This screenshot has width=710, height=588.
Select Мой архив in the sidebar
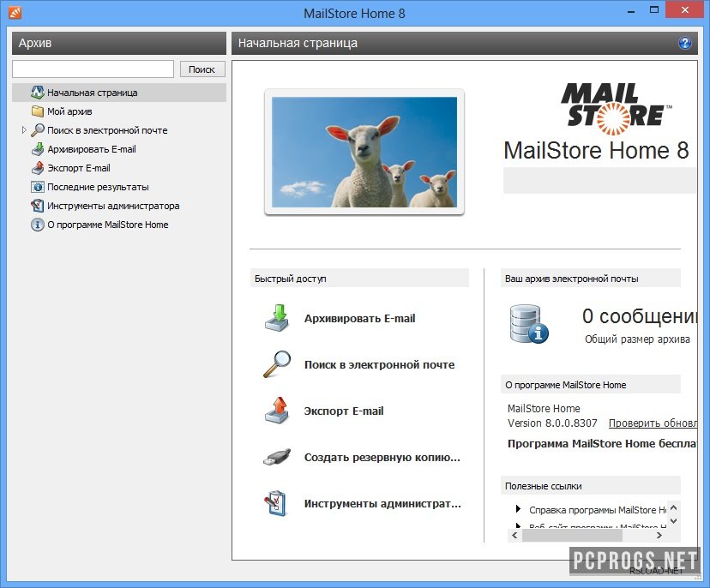point(69,111)
